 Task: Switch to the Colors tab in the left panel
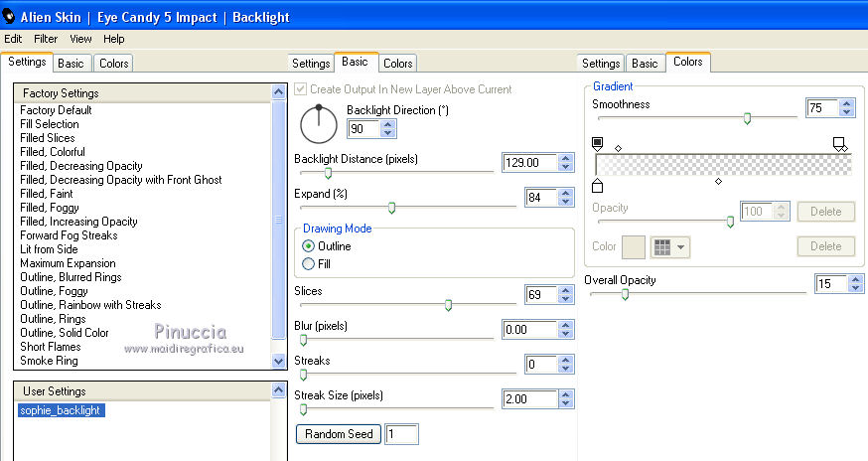click(113, 64)
